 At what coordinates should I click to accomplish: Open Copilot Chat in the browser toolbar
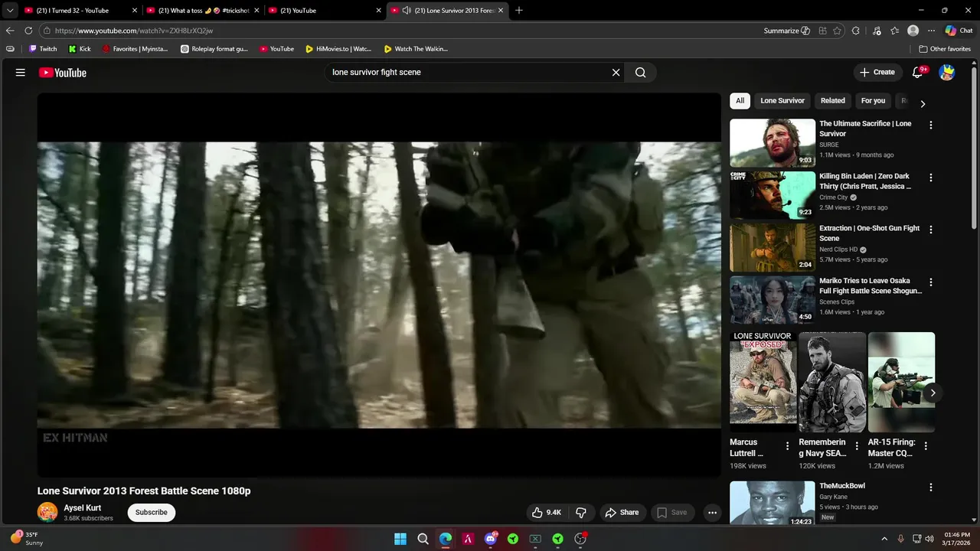pyautogui.click(x=959, y=31)
